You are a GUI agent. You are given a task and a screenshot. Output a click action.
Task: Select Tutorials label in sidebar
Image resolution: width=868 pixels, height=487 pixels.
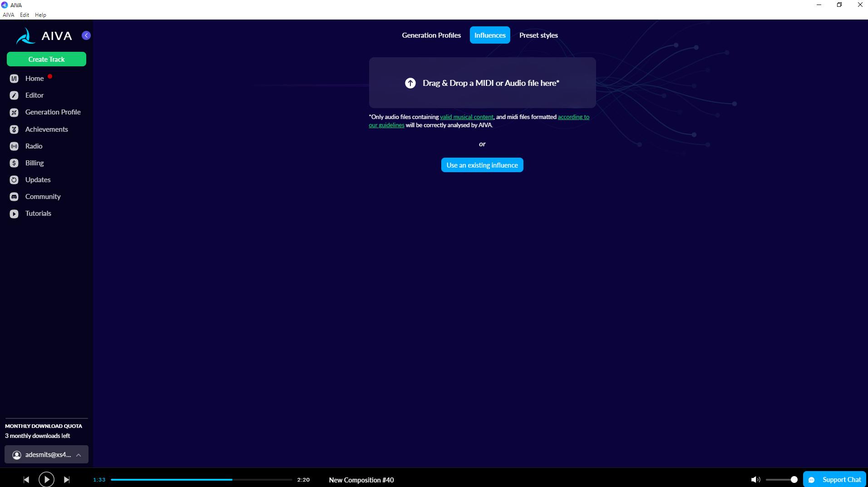point(38,214)
